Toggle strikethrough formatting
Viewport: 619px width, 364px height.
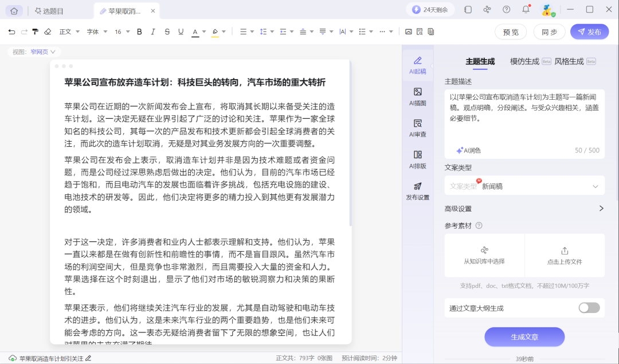point(167,32)
